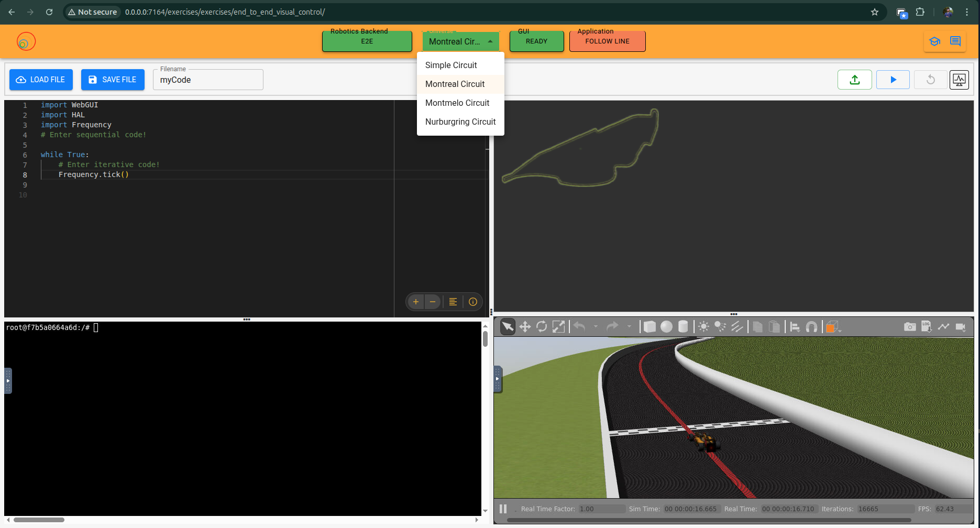Click the Application FOLLOW LINE button

(x=607, y=41)
